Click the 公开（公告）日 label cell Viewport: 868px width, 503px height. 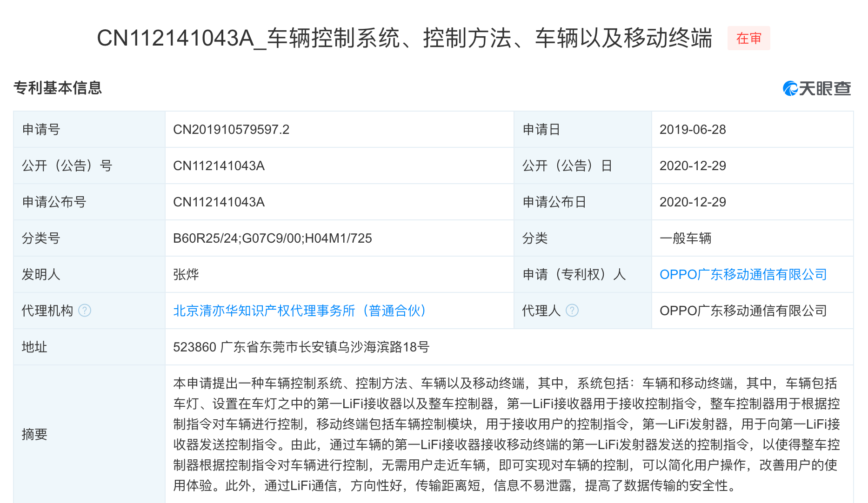583,166
